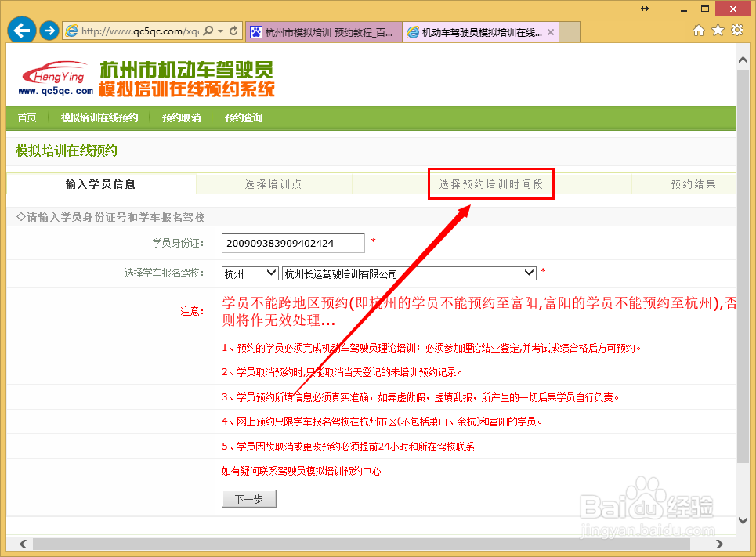Select the 选择预约培训时间段 step tab
Image resolution: width=756 pixels, height=557 pixels.
point(491,184)
